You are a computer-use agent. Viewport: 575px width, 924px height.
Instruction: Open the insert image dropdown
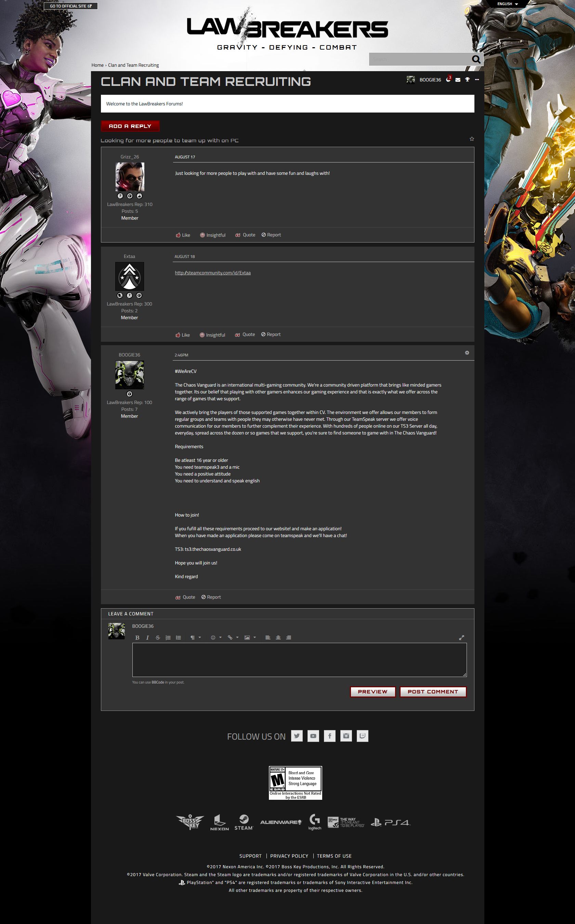pyautogui.click(x=250, y=638)
